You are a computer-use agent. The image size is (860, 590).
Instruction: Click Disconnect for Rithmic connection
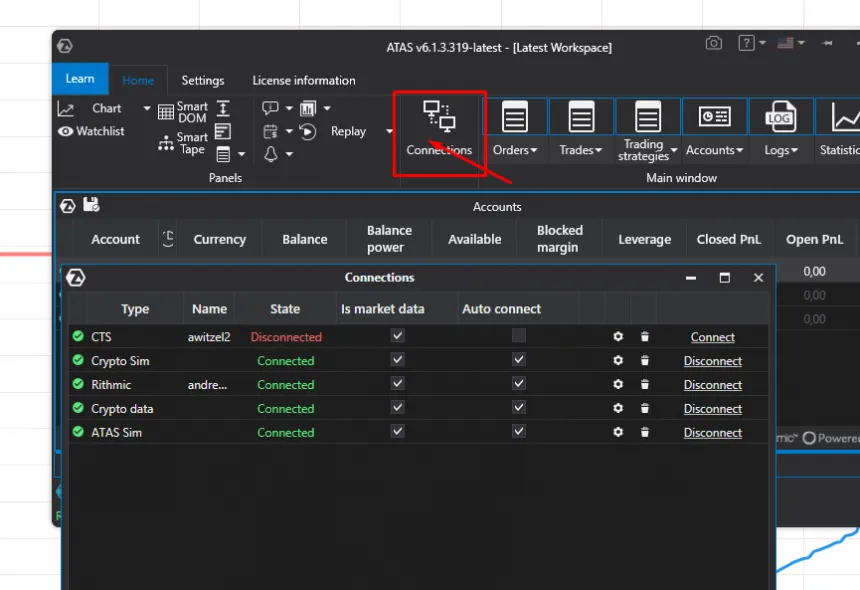[712, 385]
